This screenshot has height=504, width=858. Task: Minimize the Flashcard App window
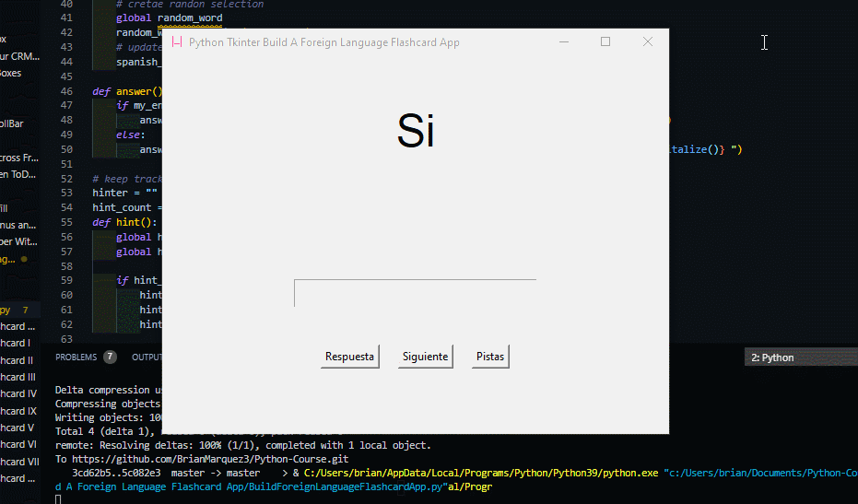click(564, 42)
